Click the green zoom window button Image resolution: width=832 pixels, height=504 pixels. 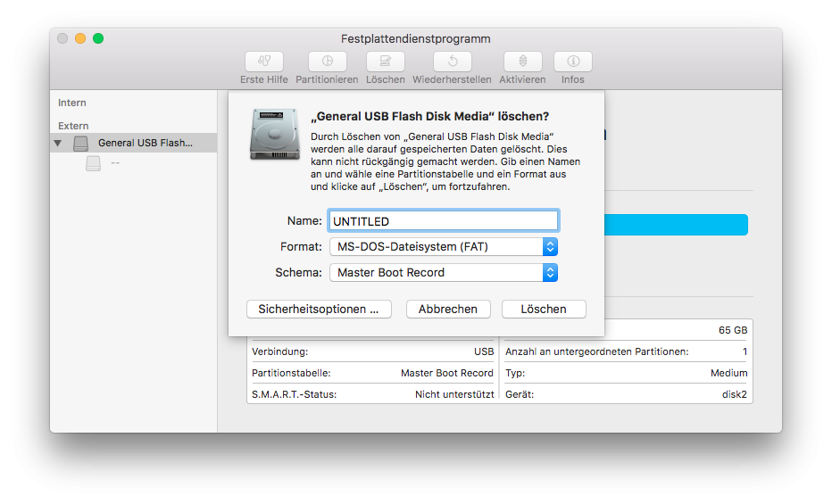click(98, 38)
